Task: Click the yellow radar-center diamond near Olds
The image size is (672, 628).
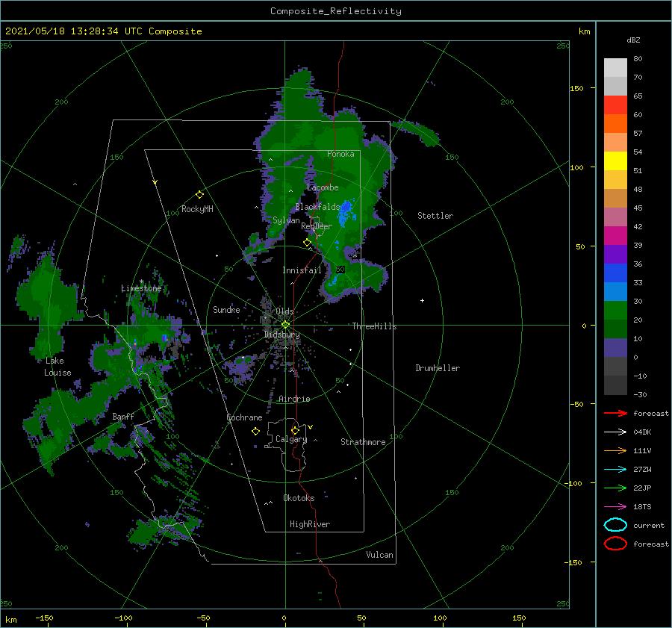Action: coord(285,325)
